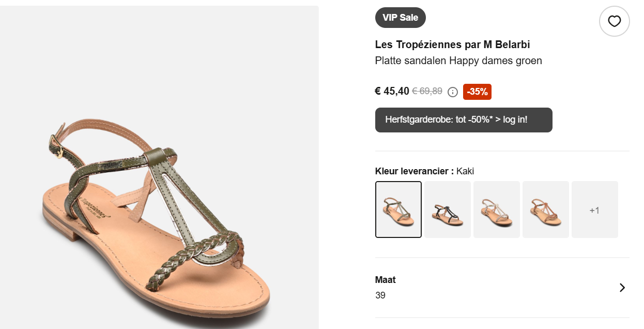Select the brown sandal color variant
This screenshot has width=644, height=329.
point(545,209)
